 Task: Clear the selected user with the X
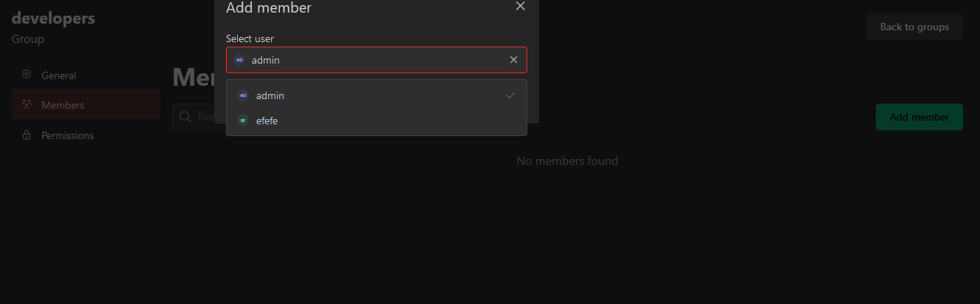pos(514,60)
